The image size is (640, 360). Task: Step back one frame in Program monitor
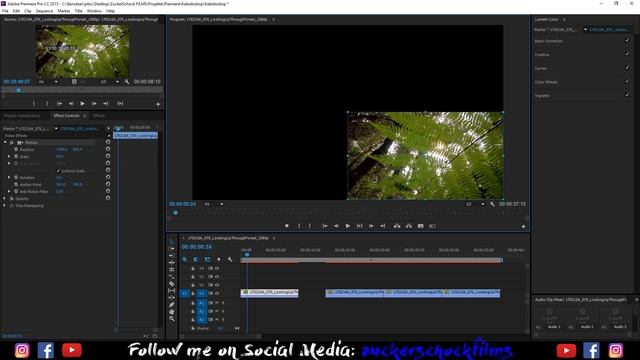[336, 226]
